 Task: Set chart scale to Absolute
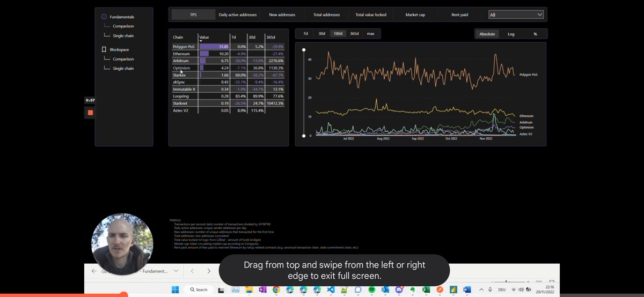[487, 34]
